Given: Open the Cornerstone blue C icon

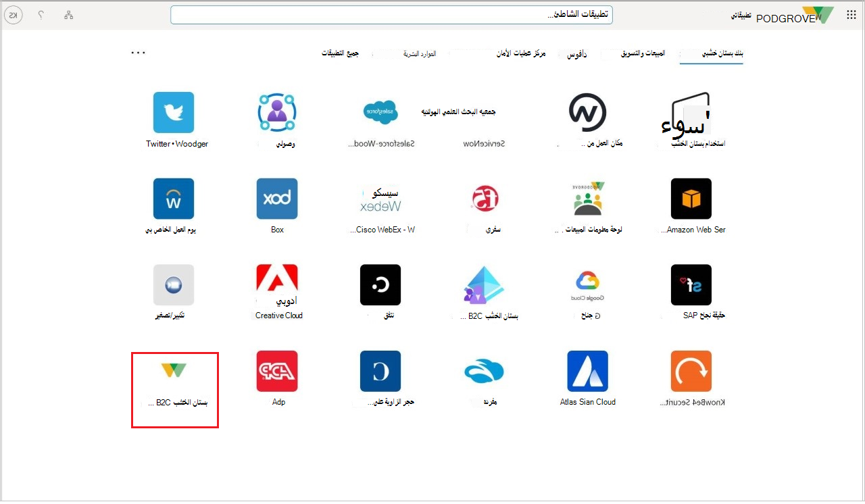Looking at the screenshot, I should 380,371.
